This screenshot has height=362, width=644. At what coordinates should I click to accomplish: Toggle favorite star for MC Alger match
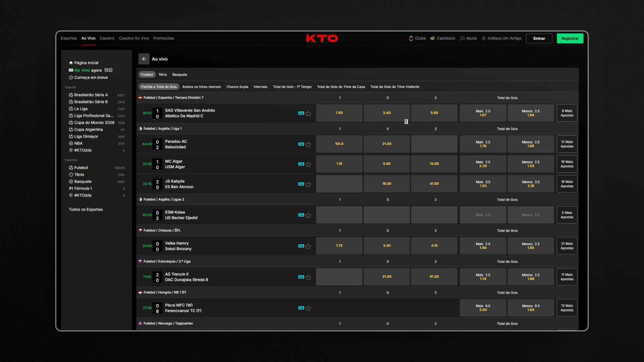(308, 164)
